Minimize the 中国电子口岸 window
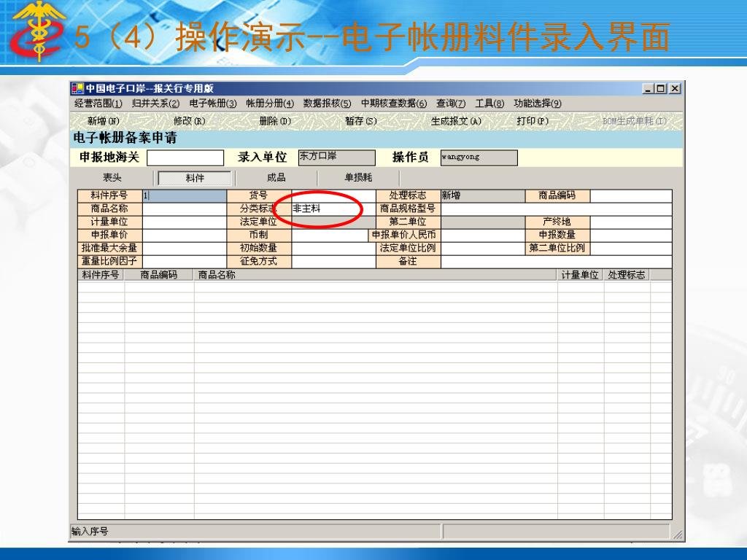Screen dimensions: 747x560 click(648, 88)
